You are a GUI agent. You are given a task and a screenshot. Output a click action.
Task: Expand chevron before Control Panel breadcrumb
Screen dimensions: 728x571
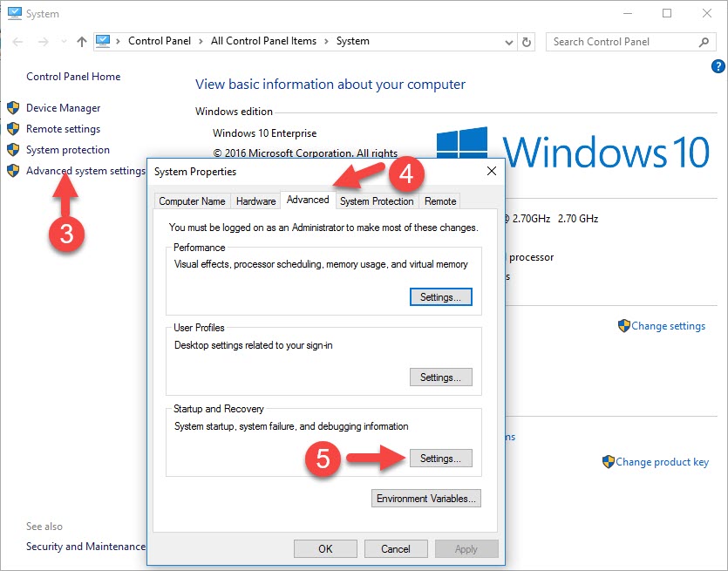tap(119, 41)
